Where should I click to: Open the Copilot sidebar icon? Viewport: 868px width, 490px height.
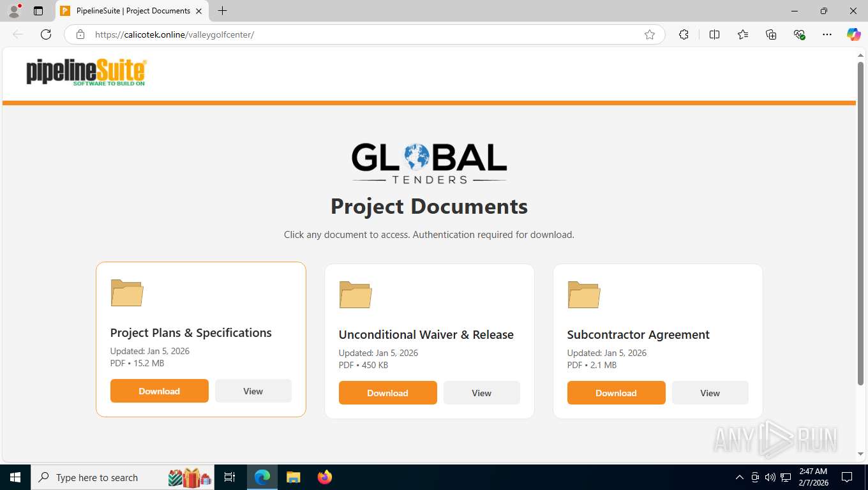853,34
